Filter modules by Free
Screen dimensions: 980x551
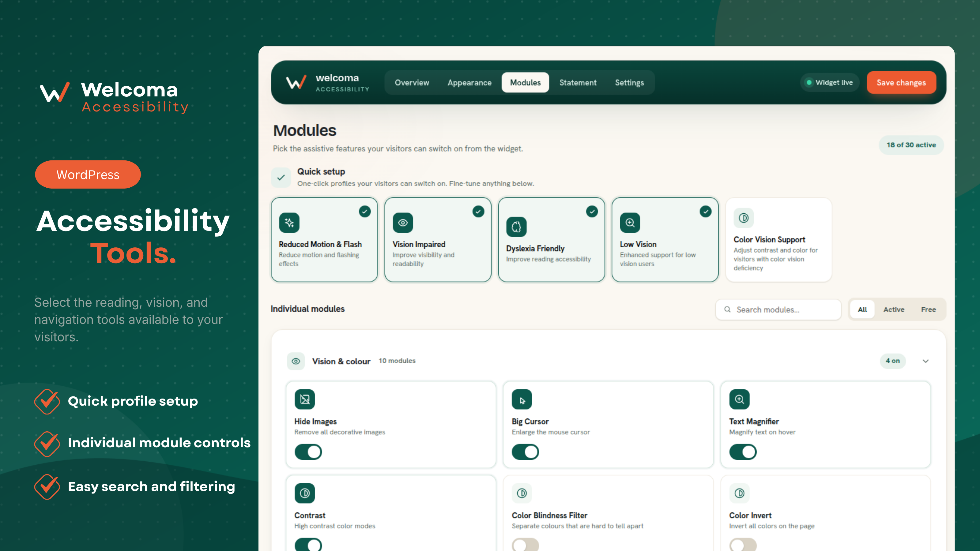pyautogui.click(x=928, y=309)
